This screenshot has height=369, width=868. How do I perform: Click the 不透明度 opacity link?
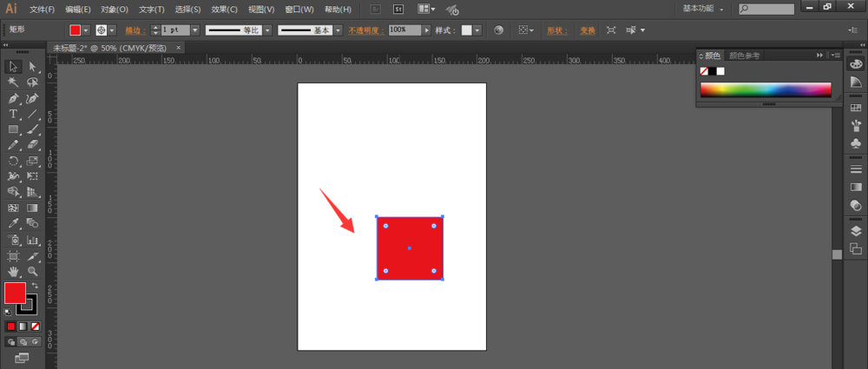pos(366,30)
